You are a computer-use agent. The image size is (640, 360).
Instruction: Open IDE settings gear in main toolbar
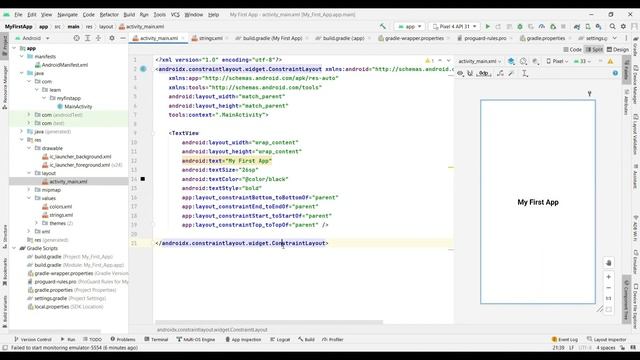[x=623, y=27]
